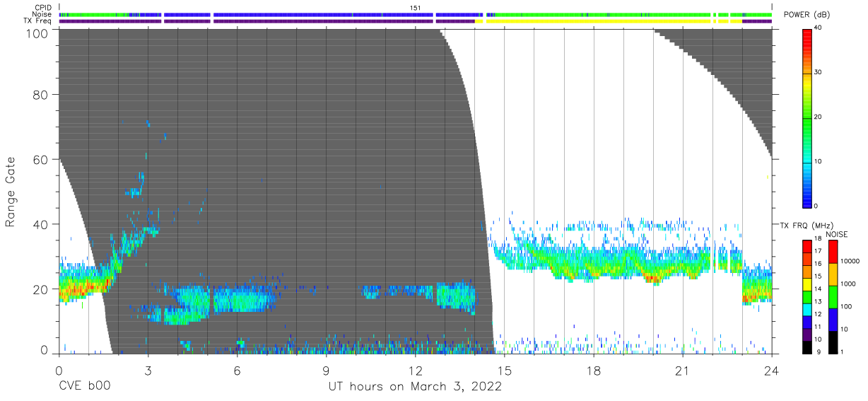Click the NOISE legend title

pyautogui.click(x=837, y=234)
